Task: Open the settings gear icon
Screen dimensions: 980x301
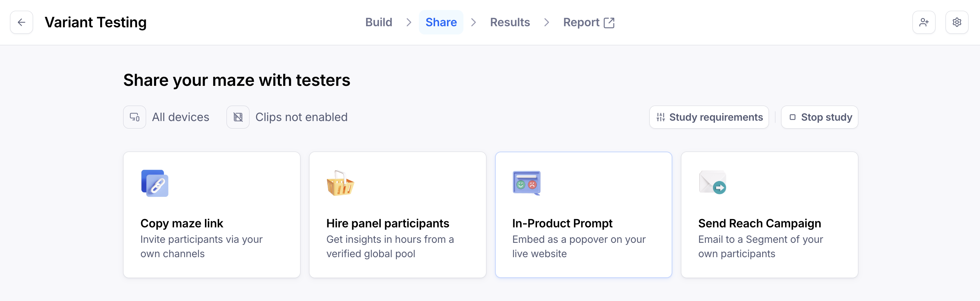Action: tap(956, 23)
